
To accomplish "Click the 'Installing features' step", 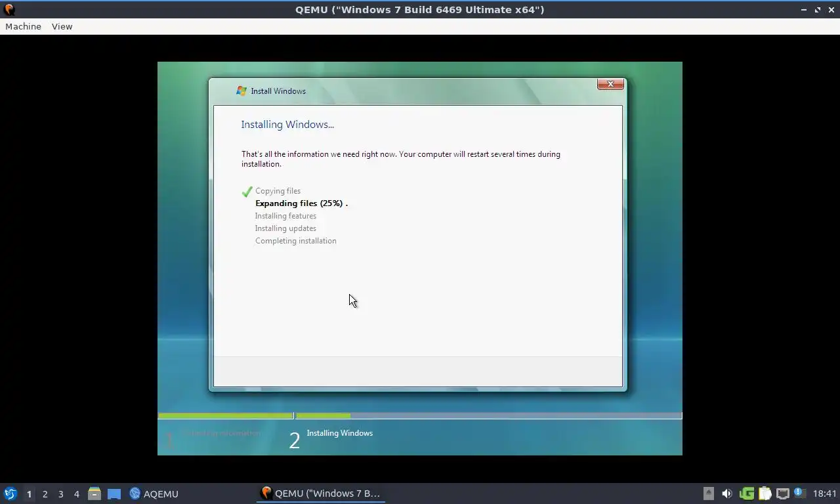I will click(285, 216).
